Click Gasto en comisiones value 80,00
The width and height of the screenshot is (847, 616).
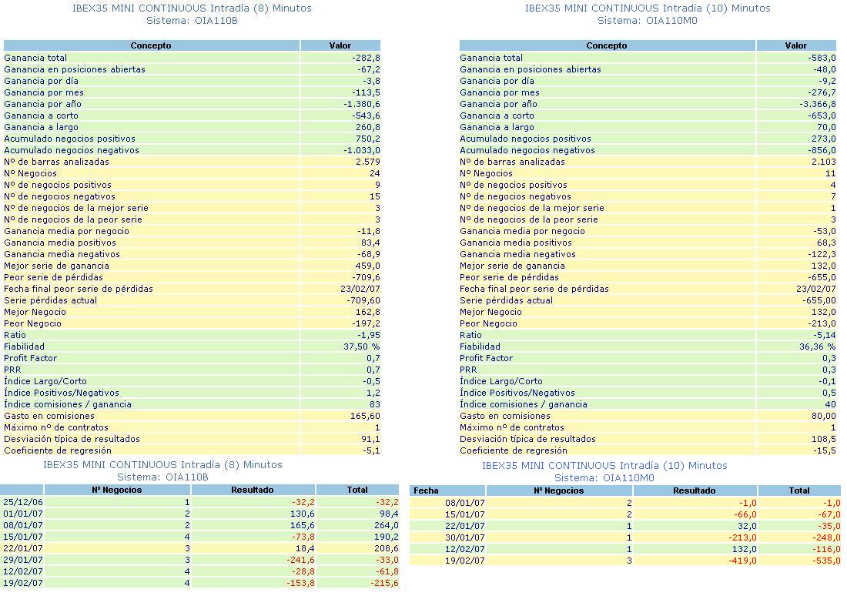(823, 416)
